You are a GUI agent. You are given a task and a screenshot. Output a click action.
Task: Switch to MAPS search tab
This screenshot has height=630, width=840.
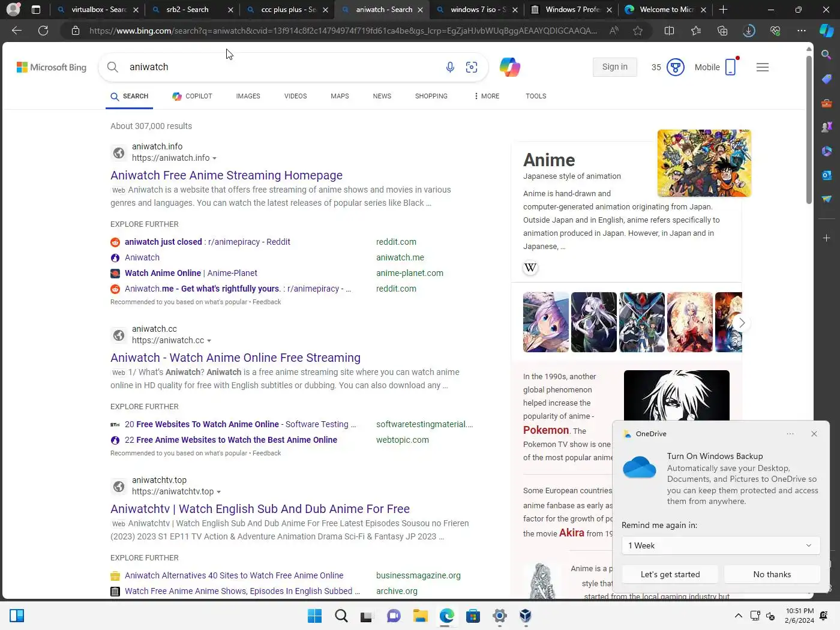340,96
